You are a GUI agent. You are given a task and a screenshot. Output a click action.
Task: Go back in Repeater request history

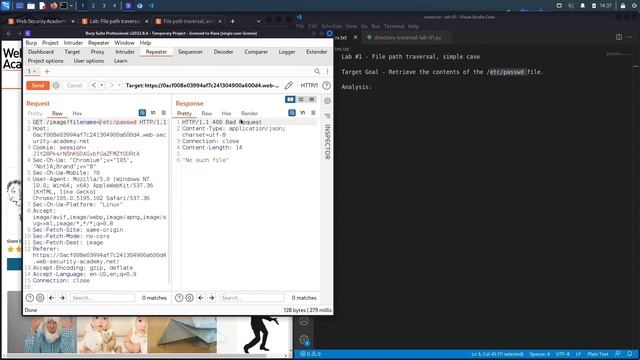point(93,85)
